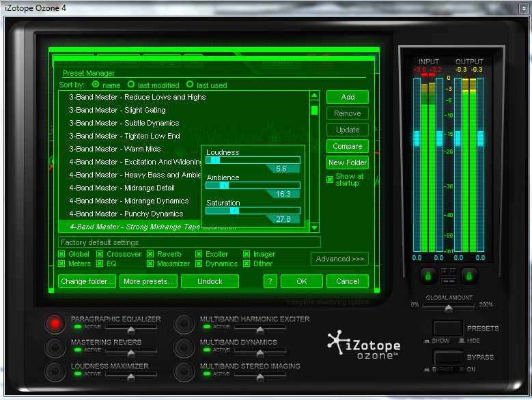This screenshot has width=532, height=400.
Task: Click the meter options icon below plus and minus
Action: (449, 281)
